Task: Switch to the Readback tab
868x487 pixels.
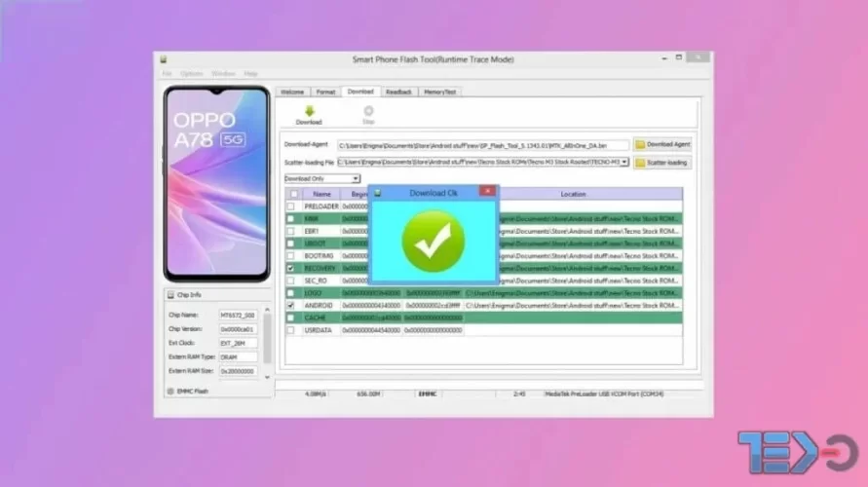Action: tap(398, 92)
